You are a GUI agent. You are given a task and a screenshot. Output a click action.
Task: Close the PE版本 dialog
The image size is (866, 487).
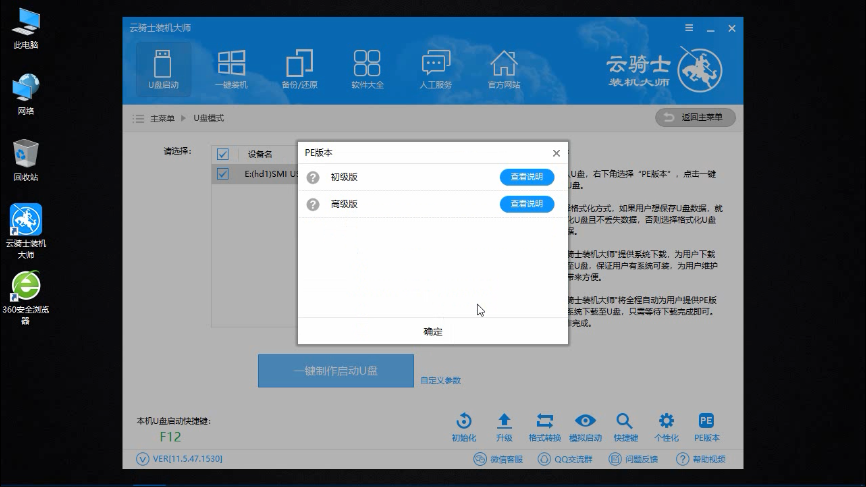pos(556,153)
